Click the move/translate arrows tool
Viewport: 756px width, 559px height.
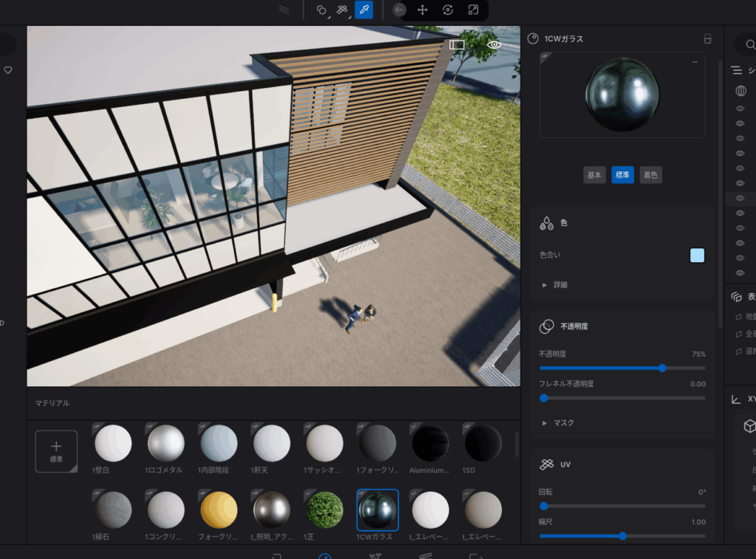pos(422,10)
